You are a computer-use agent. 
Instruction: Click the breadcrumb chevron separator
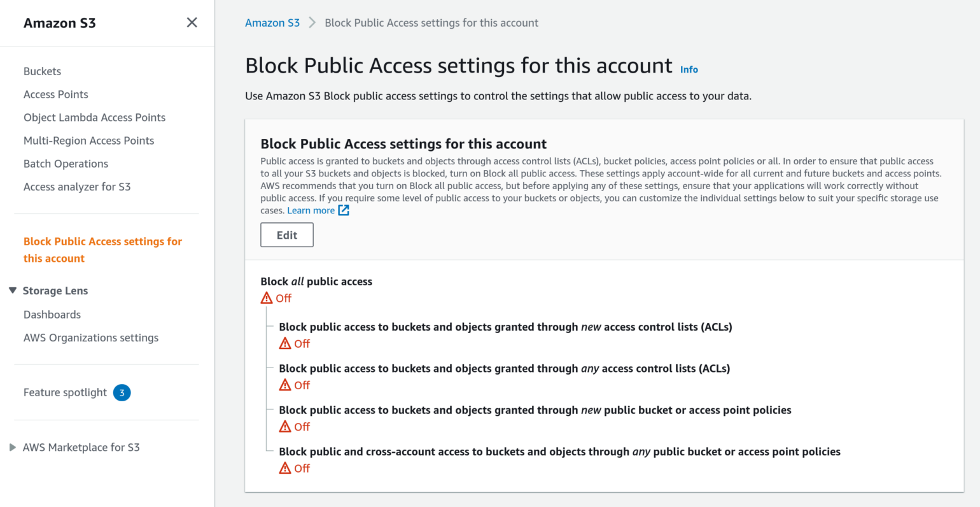point(312,23)
